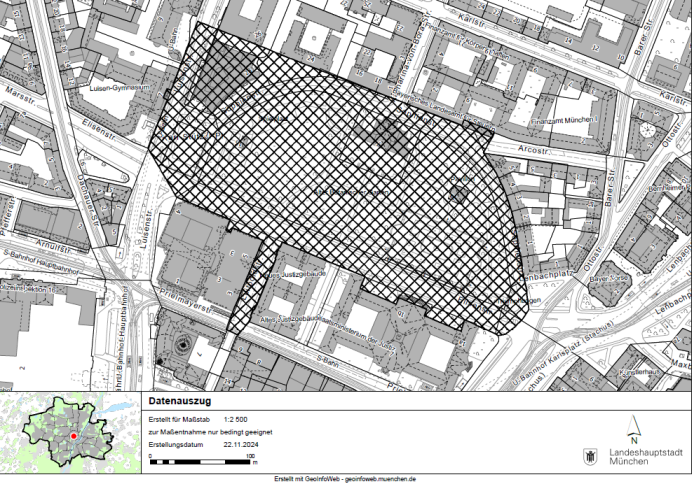Click the Landeshauptstadt München coat of arms
This screenshot has height=483, width=693.
[x=589, y=456]
